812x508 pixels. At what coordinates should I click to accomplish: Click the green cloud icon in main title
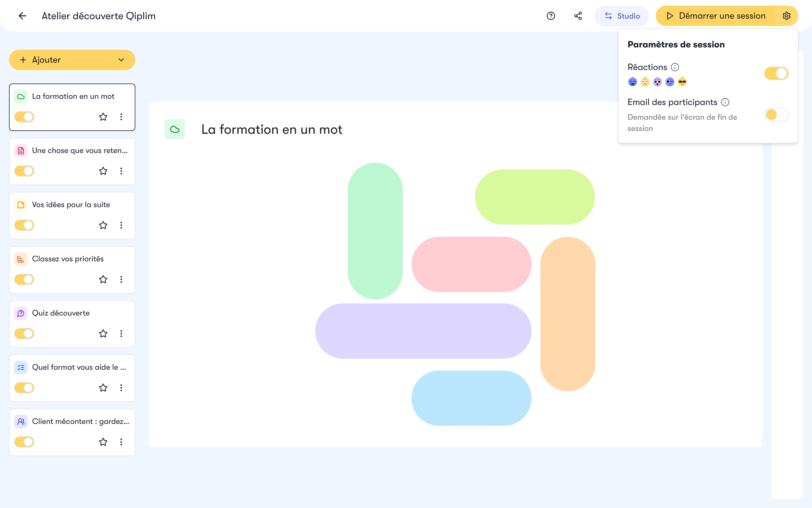(175, 129)
